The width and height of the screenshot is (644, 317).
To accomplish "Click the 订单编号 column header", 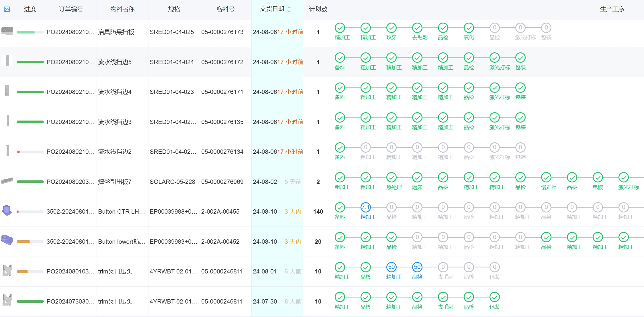I will [x=71, y=9].
